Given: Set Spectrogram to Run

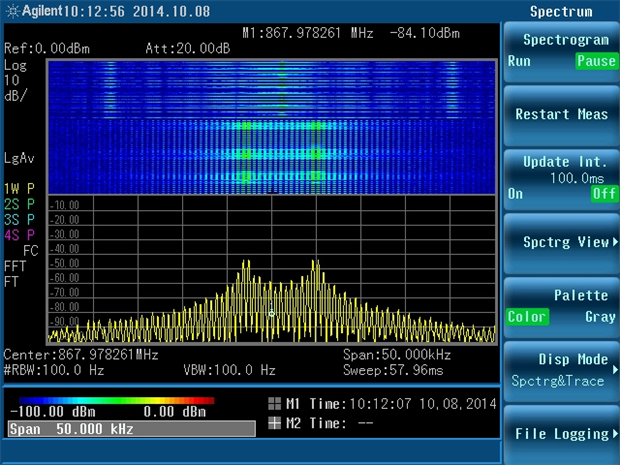Looking at the screenshot, I should (519, 61).
